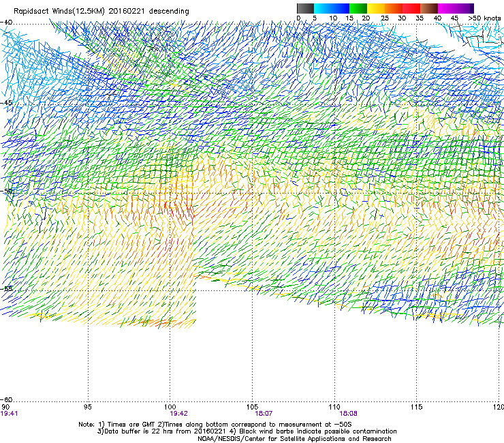Click the magenta 40-45 knots legend swatch
Viewport: 504px width, 443px height.
tap(447, 8)
